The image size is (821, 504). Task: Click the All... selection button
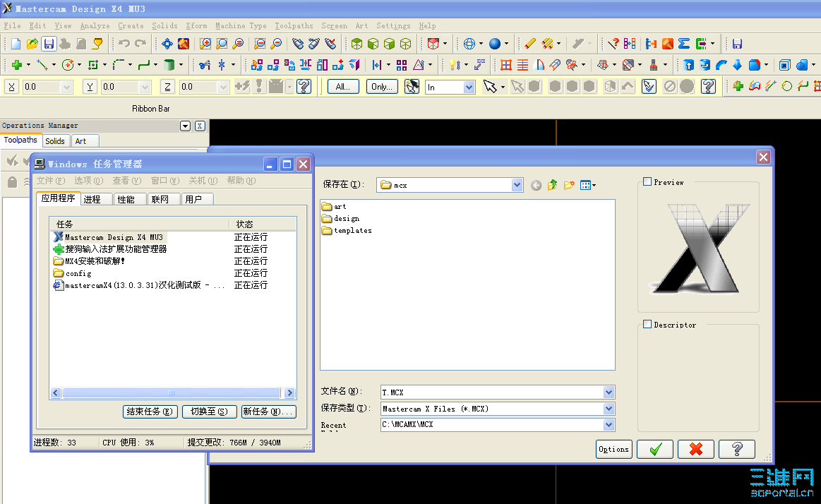click(343, 87)
